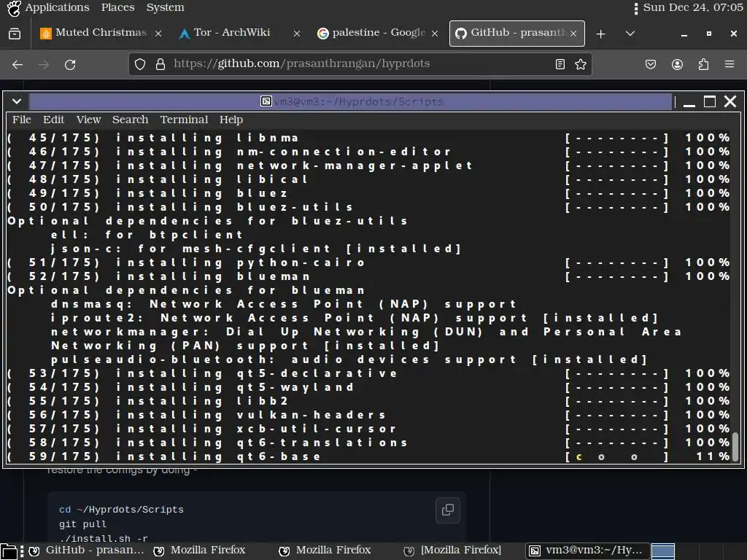Switch to first Mozilla Firefox taskbar window
747x560 pixels.
tap(199, 551)
